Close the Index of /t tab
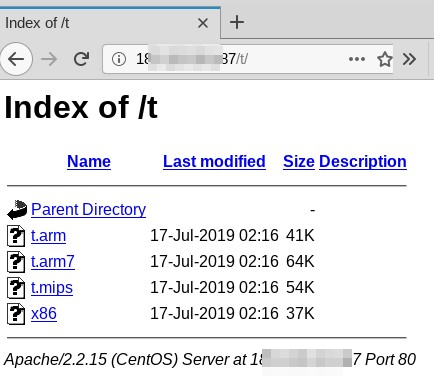434x385 pixels. 203,23
